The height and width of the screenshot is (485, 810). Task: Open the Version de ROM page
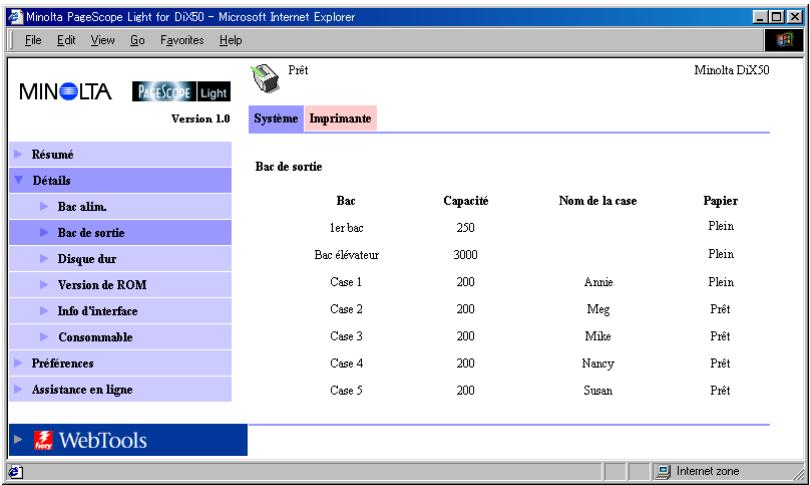pos(120,285)
